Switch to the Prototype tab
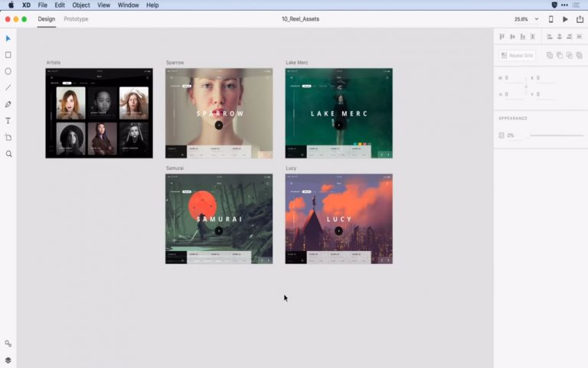The image size is (588, 368). click(76, 19)
